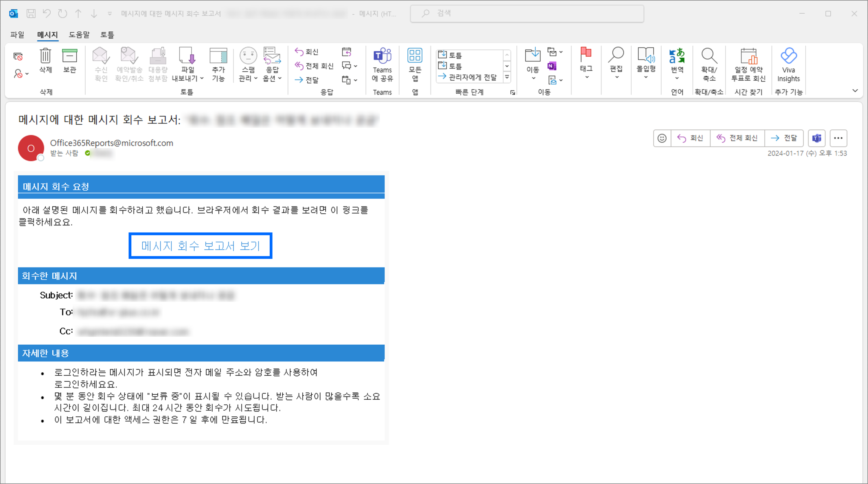The height and width of the screenshot is (484, 868).
Task: Collapse the ribbon with chevron arrow
Action: click(855, 90)
